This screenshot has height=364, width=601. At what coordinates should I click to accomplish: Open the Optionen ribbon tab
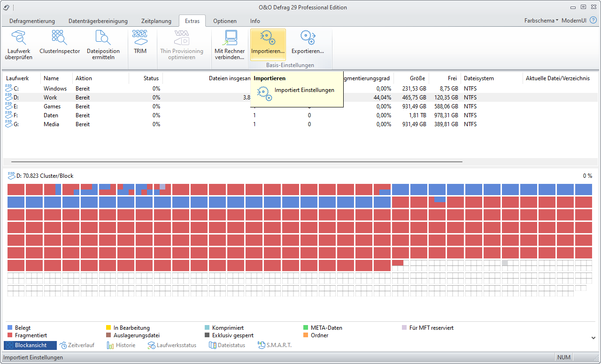[x=225, y=21]
